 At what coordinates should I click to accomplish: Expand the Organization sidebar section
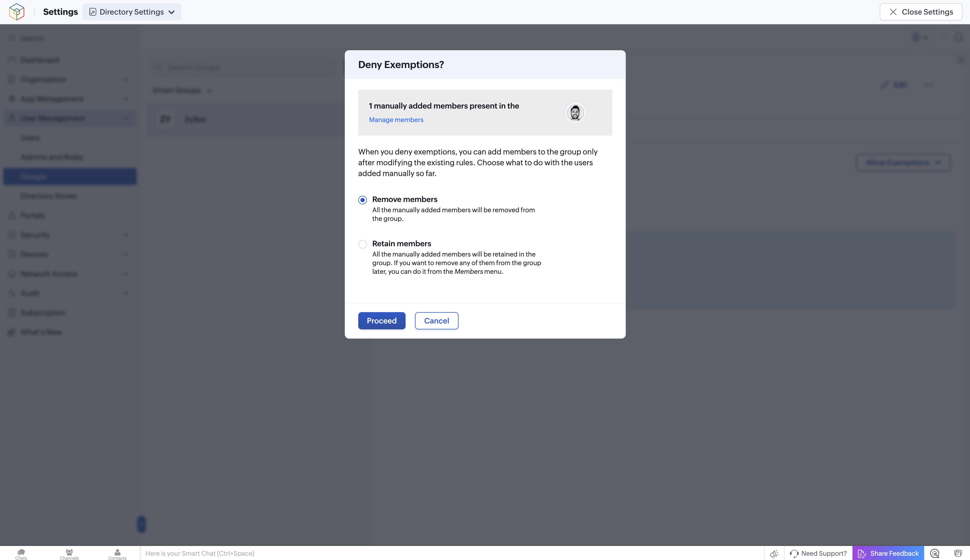70,80
